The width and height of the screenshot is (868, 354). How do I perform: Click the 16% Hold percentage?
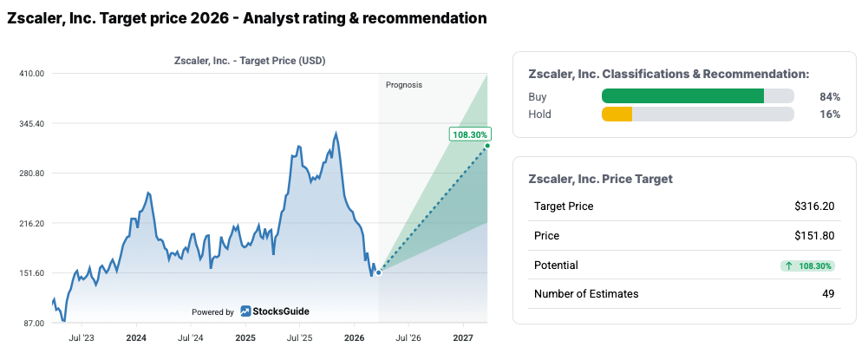point(830,114)
